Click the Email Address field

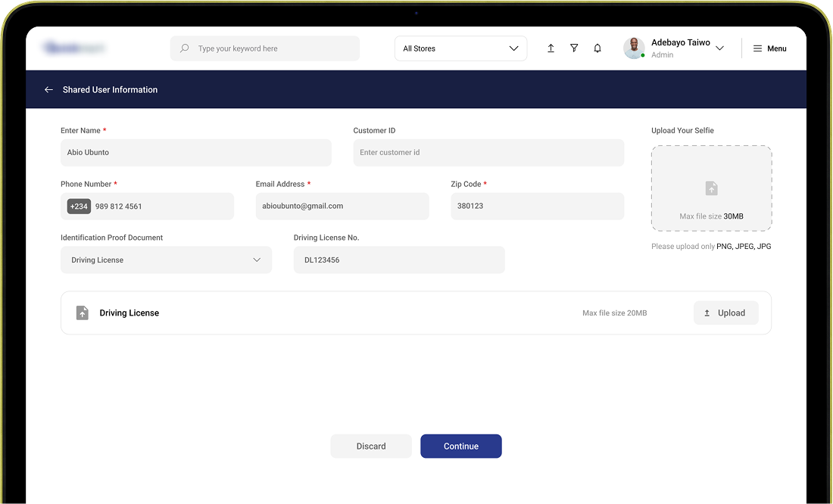[x=342, y=206]
